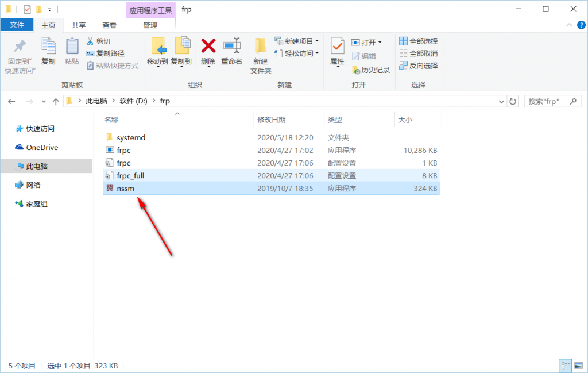Viewport: 588px width, 373px height.
Task: Select the nssm application file
Action: click(x=125, y=188)
